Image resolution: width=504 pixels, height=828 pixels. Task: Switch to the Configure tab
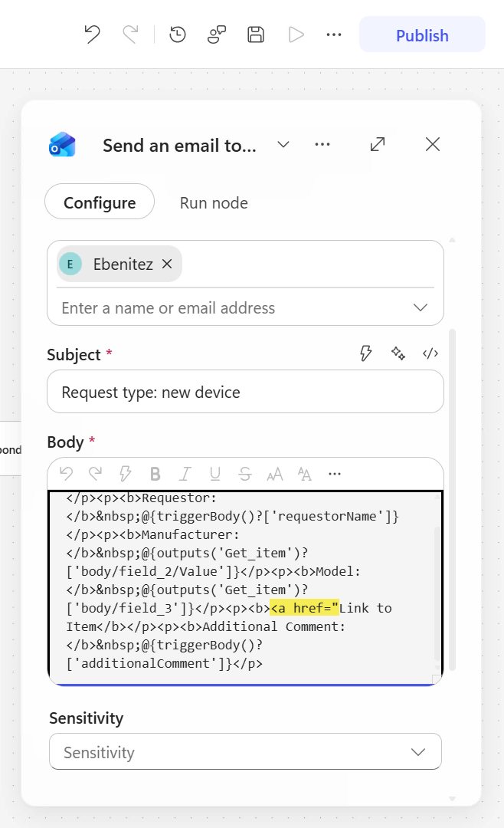tap(100, 202)
